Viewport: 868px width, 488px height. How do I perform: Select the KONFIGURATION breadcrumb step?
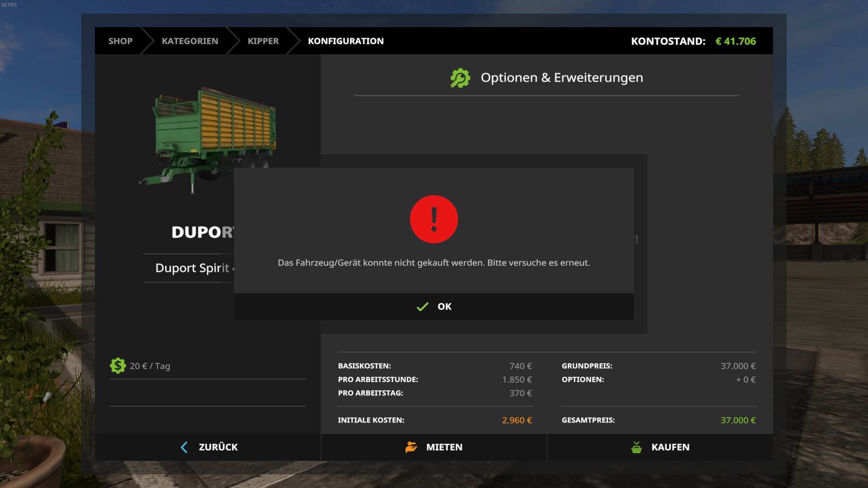(345, 41)
